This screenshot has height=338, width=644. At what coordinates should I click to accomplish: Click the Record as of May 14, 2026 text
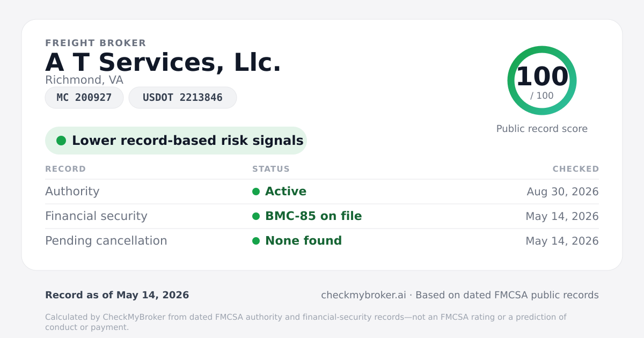[117, 295]
